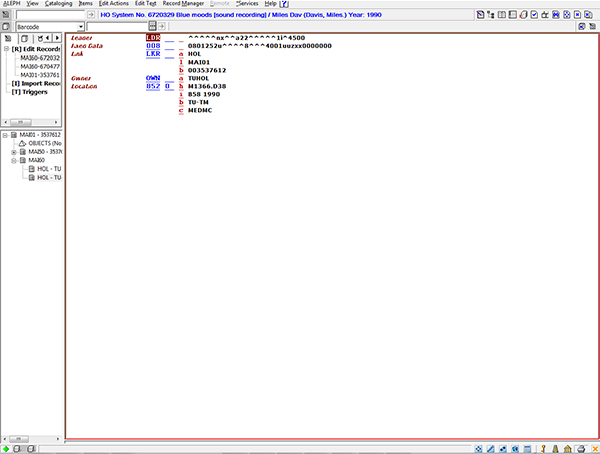Expand the MAI50 node in the tree
The height and width of the screenshot is (454, 600).
coord(14,151)
